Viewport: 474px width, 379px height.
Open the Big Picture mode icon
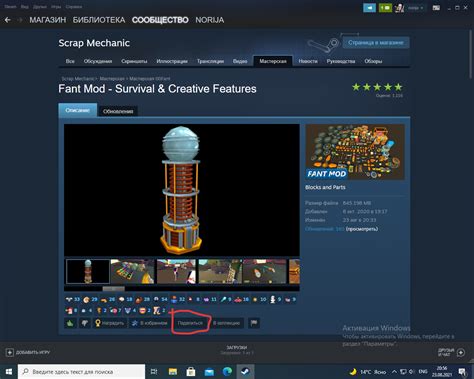436,8
